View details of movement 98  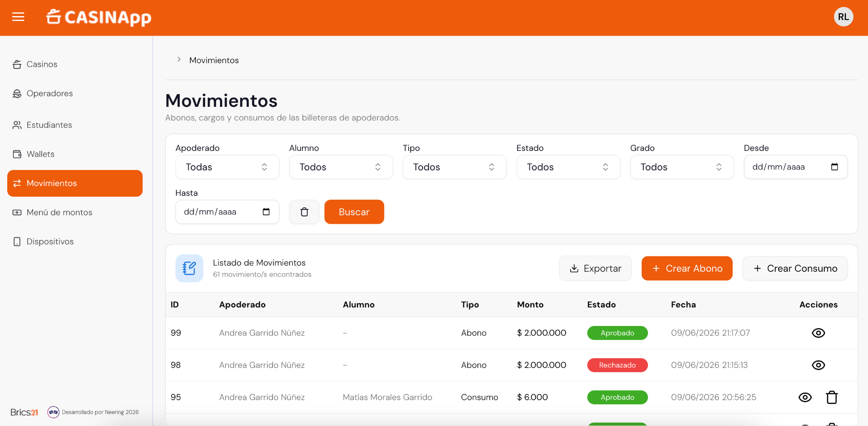[x=818, y=365]
